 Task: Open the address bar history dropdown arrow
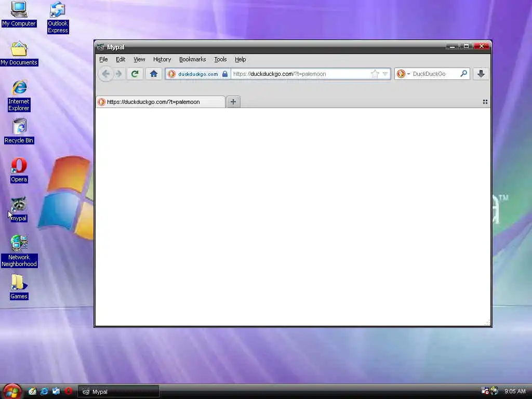(x=385, y=74)
